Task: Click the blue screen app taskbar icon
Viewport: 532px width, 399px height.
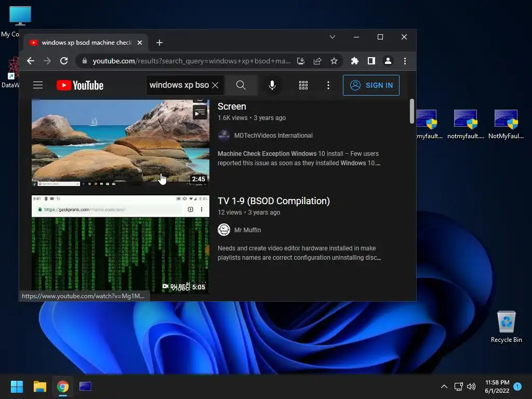Action: coord(85,387)
